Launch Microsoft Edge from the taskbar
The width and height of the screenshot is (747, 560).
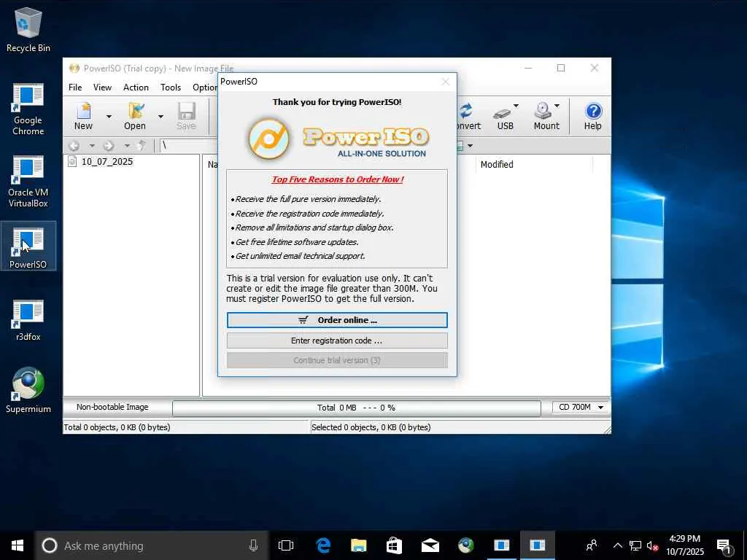click(323, 545)
